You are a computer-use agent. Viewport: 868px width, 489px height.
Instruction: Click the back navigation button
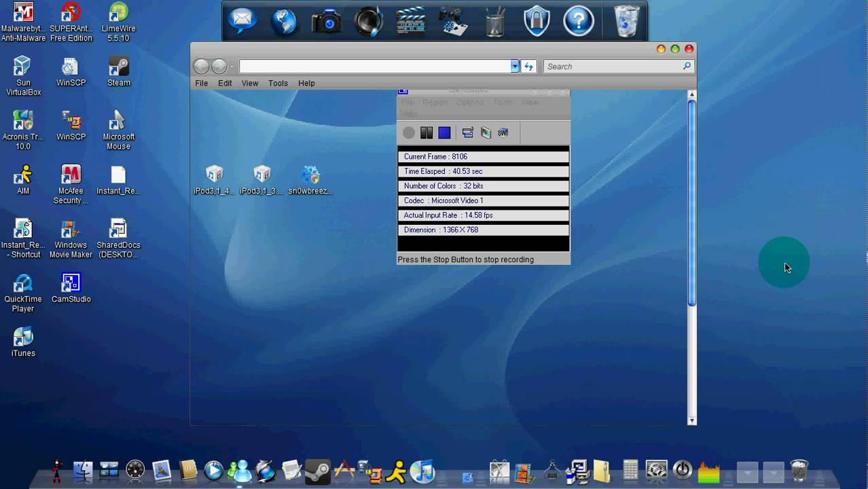click(201, 66)
